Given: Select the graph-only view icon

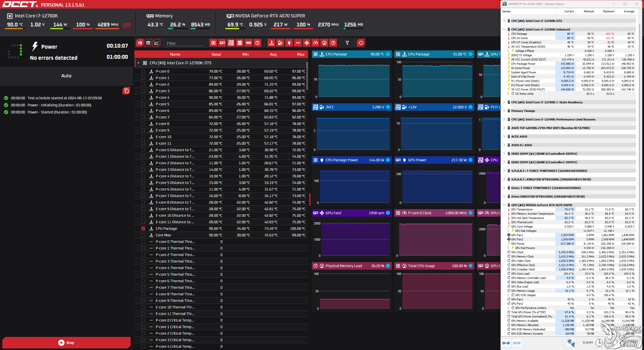Looking at the screenshot, I should (x=157, y=43).
